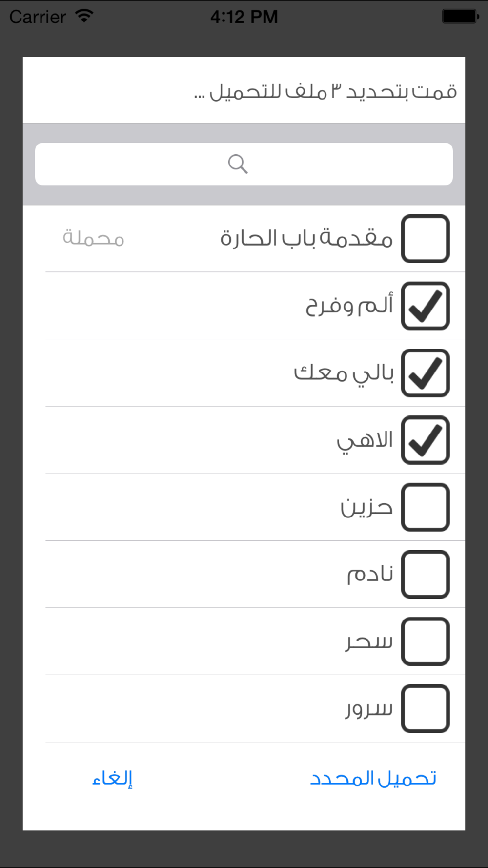Tap the مقدمة باب الحارة item title
This screenshot has height=868, width=488.
coord(306,239)
